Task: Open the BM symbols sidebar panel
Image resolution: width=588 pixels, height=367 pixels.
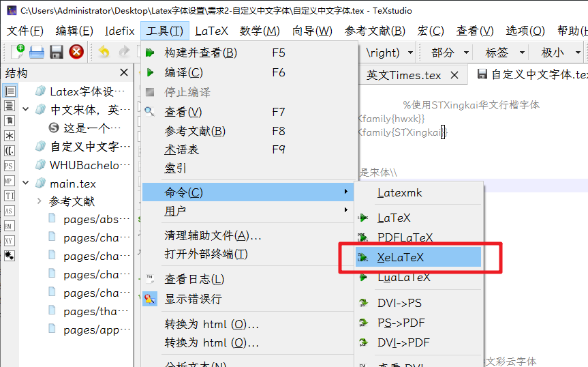Action: tap(10, 226)
